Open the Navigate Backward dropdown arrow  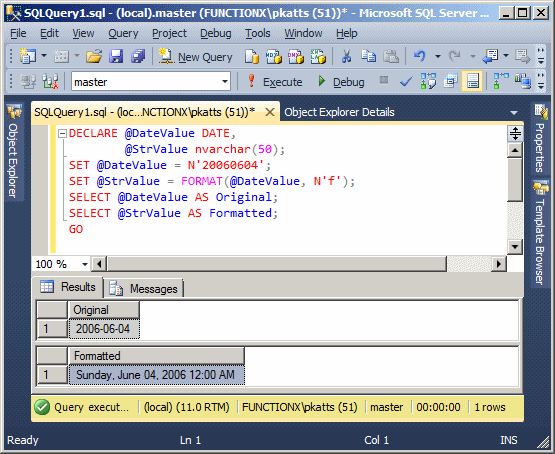[506, 56]
